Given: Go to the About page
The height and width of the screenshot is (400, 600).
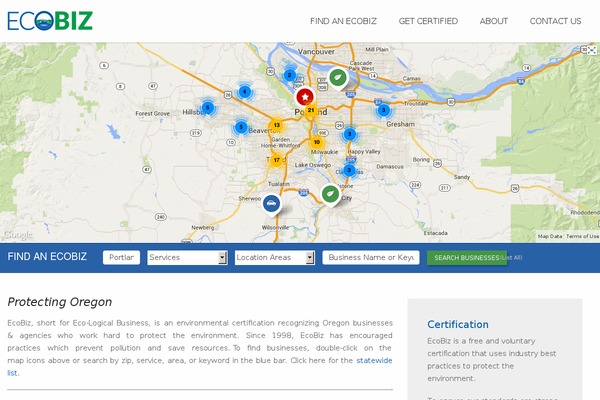Looking at the screenshot, I should click(x=494, y=21).
